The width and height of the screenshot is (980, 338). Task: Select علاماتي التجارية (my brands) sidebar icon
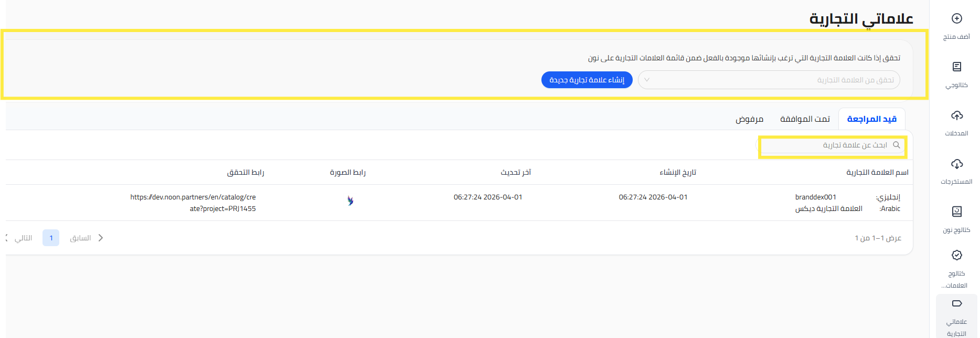click(x=956, y=304)
